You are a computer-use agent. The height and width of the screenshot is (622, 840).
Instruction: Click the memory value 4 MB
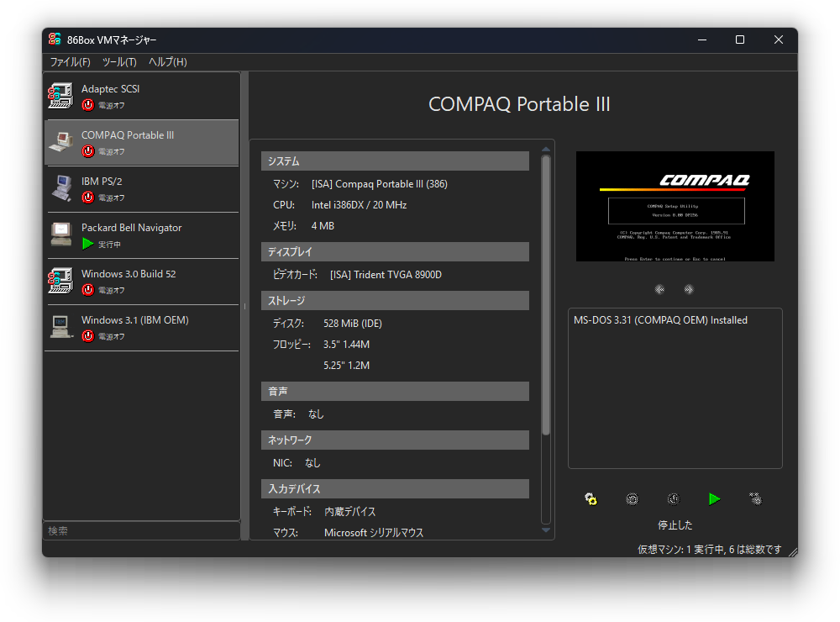tap(323, 226)
